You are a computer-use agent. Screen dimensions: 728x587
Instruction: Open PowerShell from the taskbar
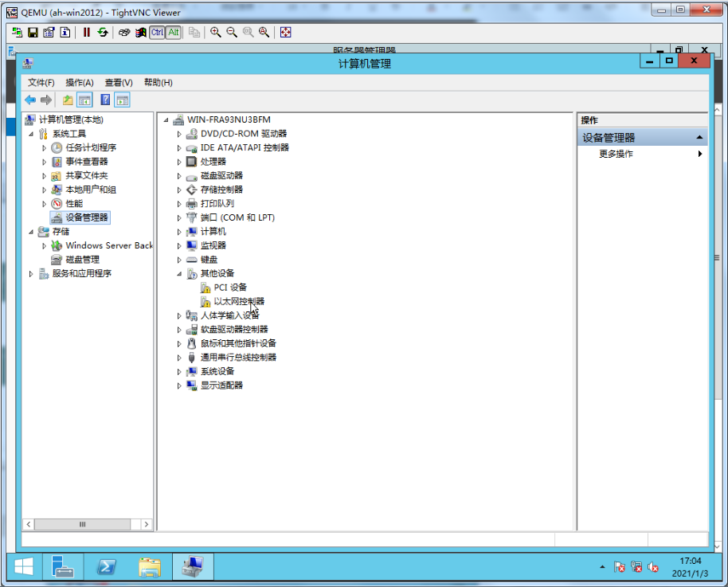(x=108, y=566)
